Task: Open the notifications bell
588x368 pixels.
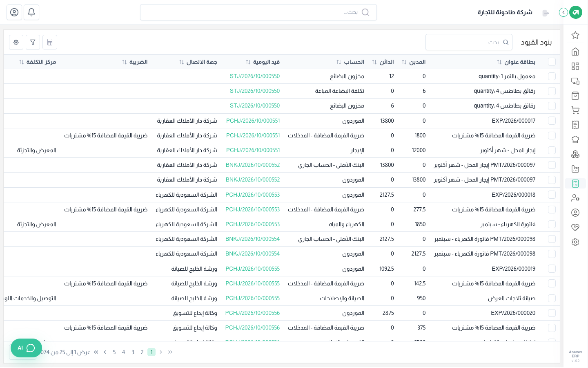Action: [x=31, y=12]
